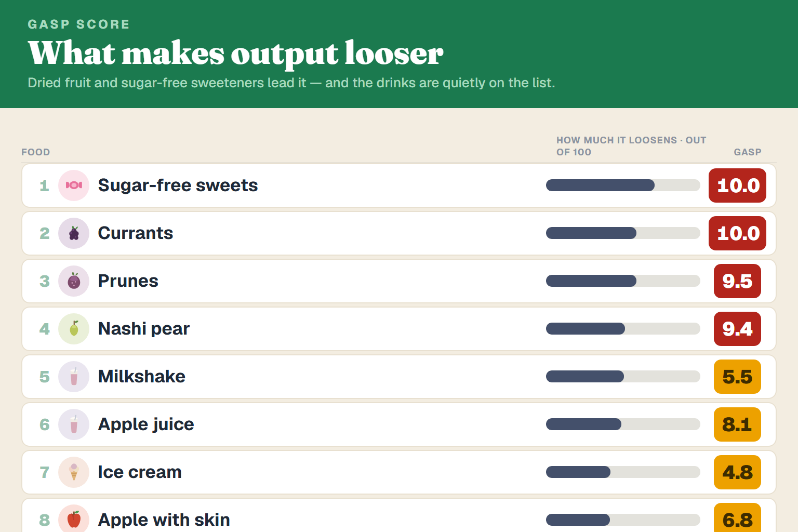Click the currants berry icon
Viewport: 798px width, 532px height.
(74, 233)
